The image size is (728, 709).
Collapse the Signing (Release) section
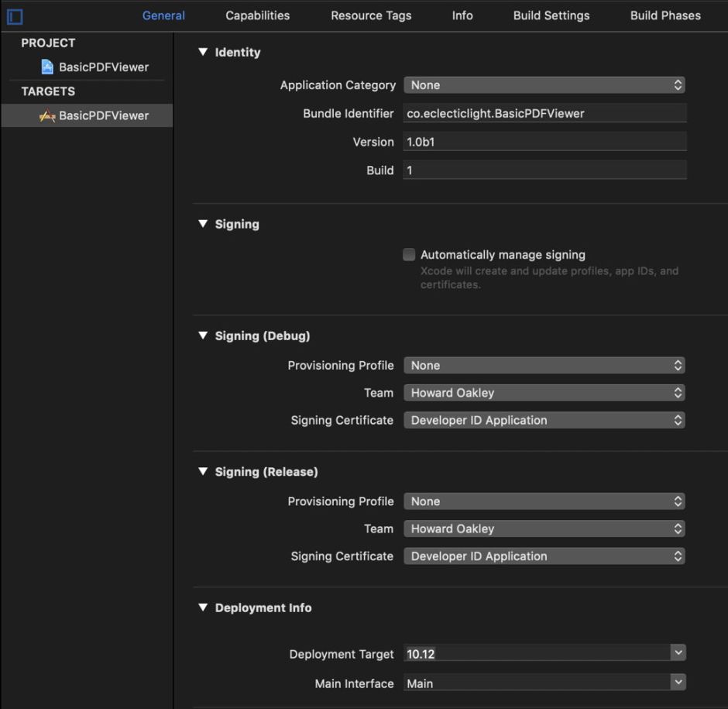pos(203,472)
